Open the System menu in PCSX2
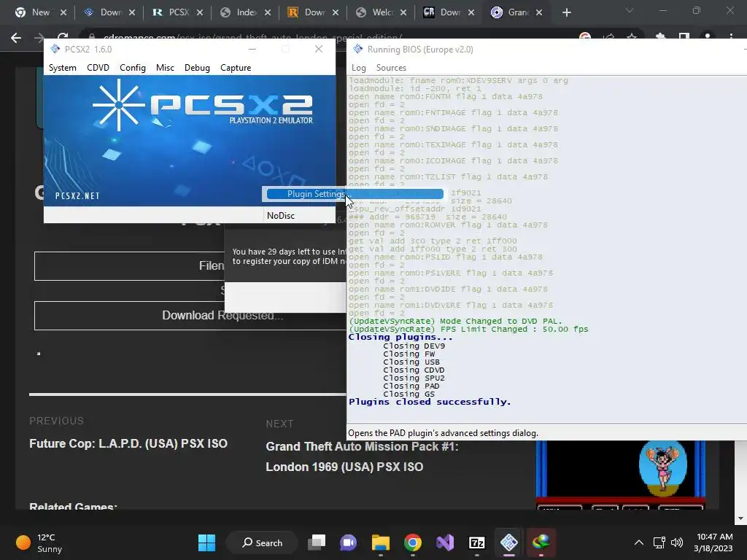 [63, 68]
